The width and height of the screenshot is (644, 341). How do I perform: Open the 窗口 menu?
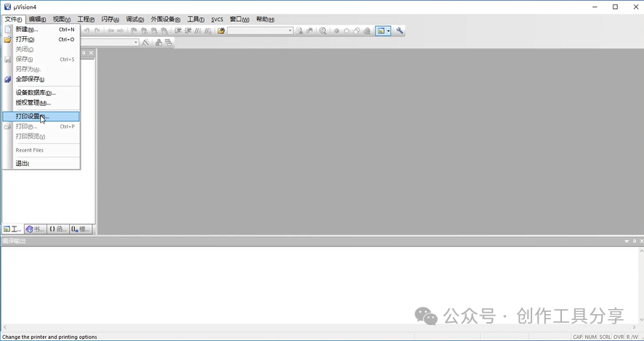point(240,20)
